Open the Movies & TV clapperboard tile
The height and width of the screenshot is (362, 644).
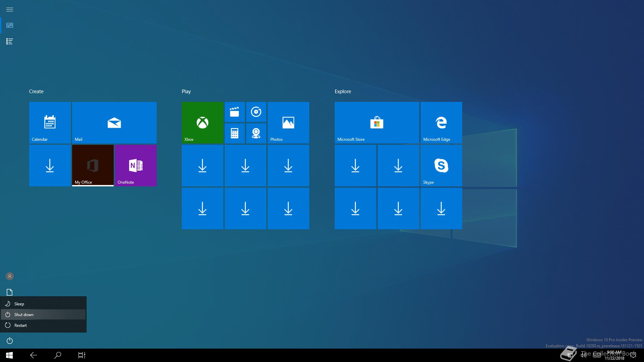coord(235,112)
